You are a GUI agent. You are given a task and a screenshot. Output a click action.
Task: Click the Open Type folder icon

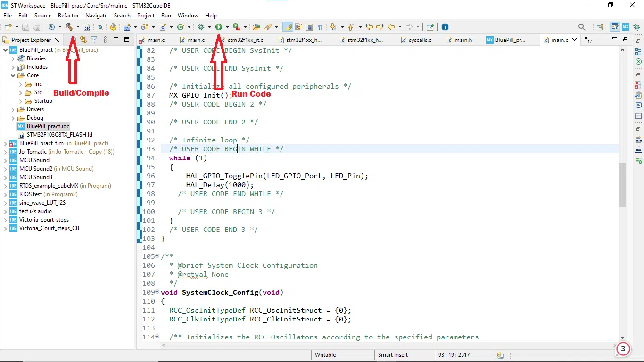pos(256,27)
